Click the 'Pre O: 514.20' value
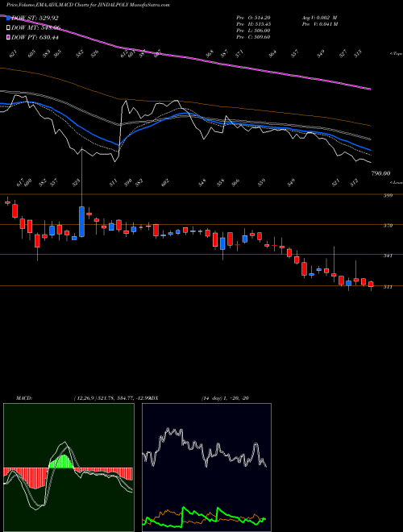 pos(253,18)
